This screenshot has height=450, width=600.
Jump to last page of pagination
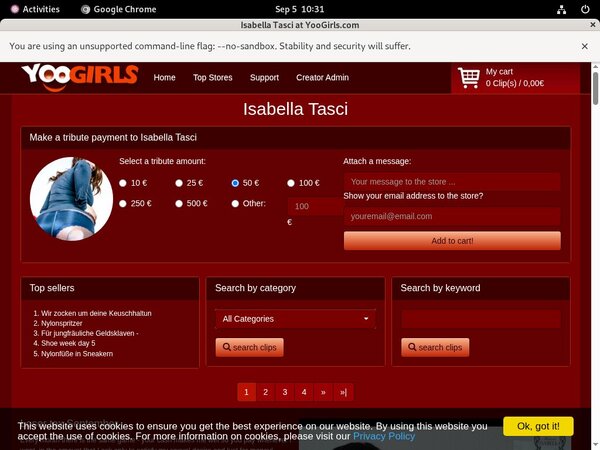coord(343,392)
